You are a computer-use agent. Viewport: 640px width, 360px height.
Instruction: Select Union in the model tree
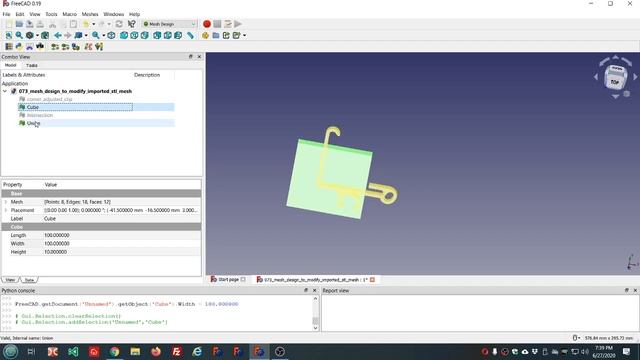(x=33, y=123)
